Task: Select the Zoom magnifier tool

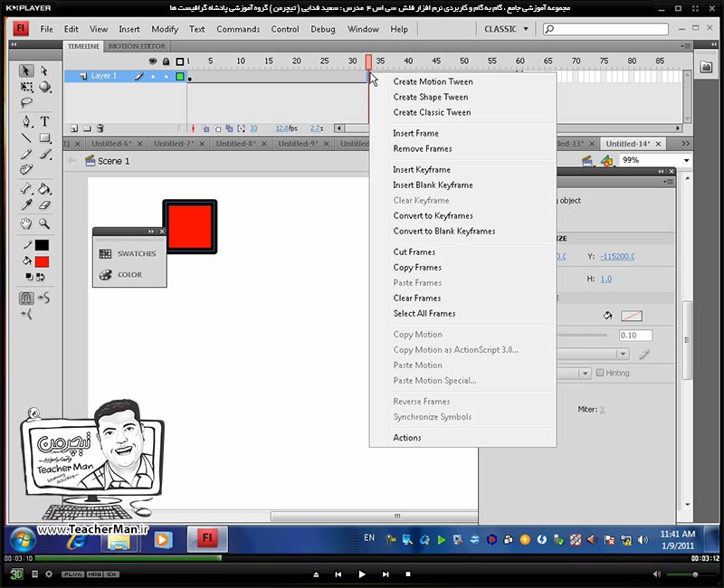Action: click(44, 223)
